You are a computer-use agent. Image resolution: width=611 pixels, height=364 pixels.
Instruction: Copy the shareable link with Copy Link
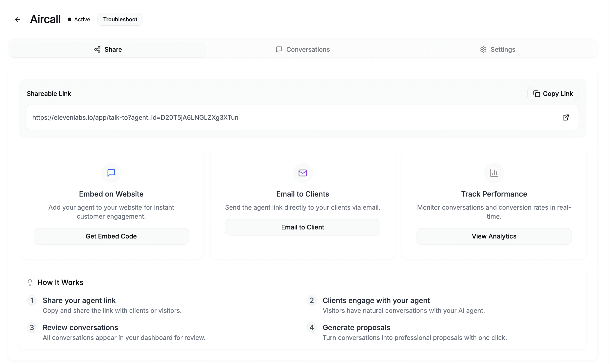553,94
